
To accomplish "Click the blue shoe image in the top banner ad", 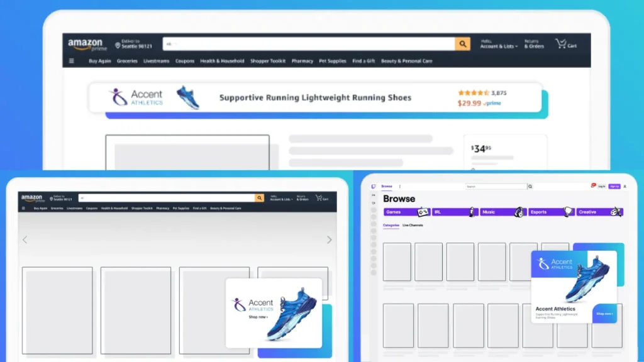I will [188, 97].
